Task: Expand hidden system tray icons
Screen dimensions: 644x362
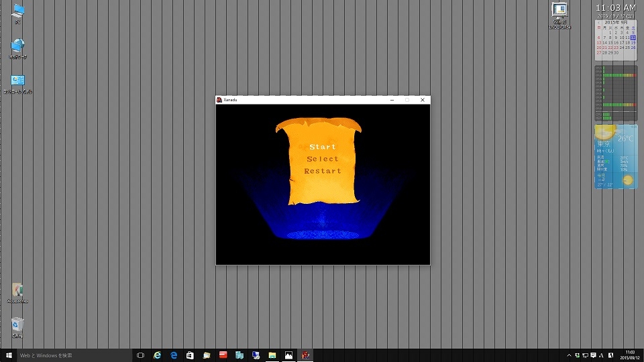Action: click(569, 355)
